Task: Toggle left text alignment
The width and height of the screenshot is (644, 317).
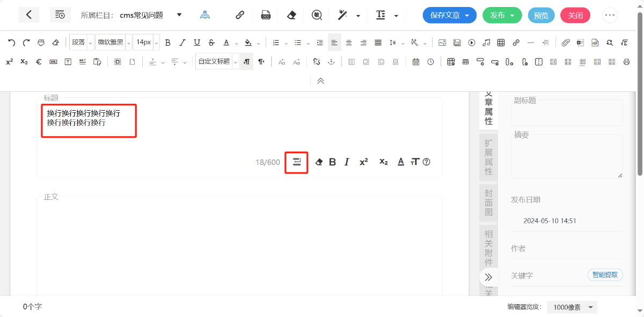Action: point(334,42)
